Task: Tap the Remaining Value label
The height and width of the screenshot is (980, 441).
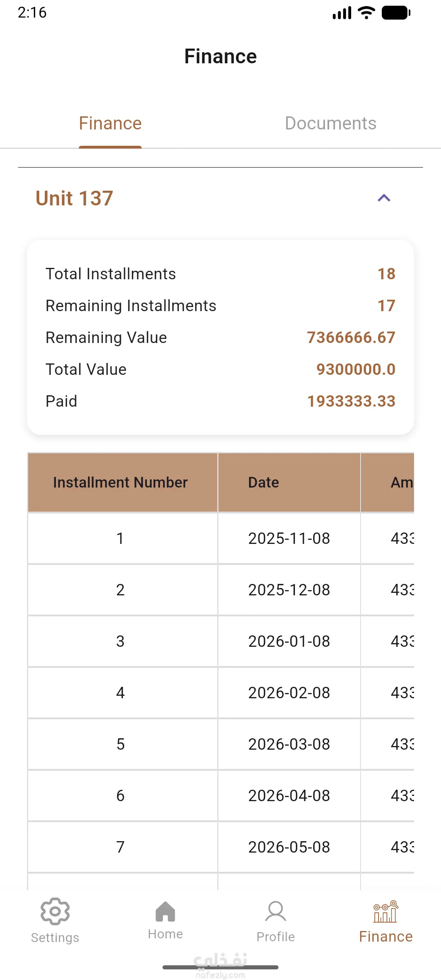Action: click(106, 338)
